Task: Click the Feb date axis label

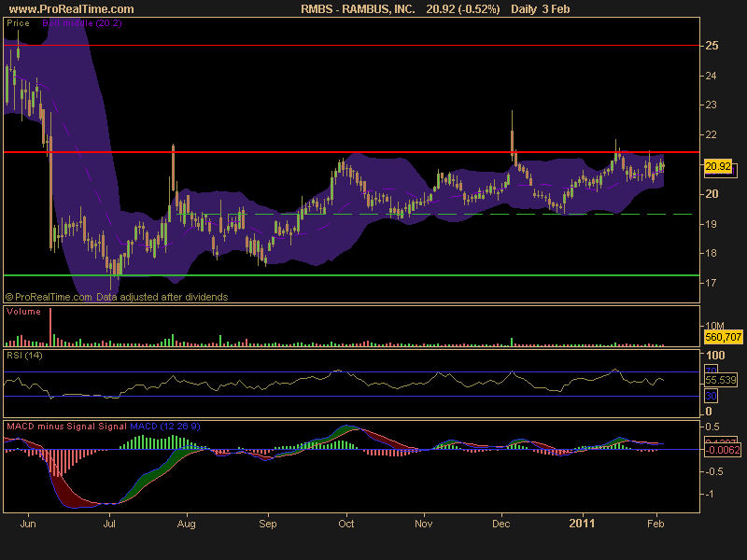Action: [x=655, y=524]
